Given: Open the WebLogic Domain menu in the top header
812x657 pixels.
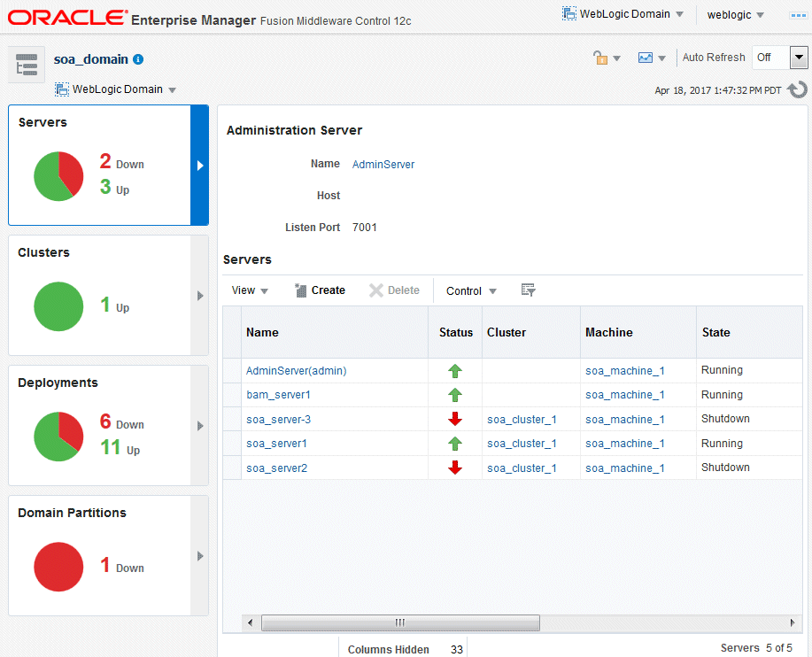Looking at the screenshot, I should point(623,14).
